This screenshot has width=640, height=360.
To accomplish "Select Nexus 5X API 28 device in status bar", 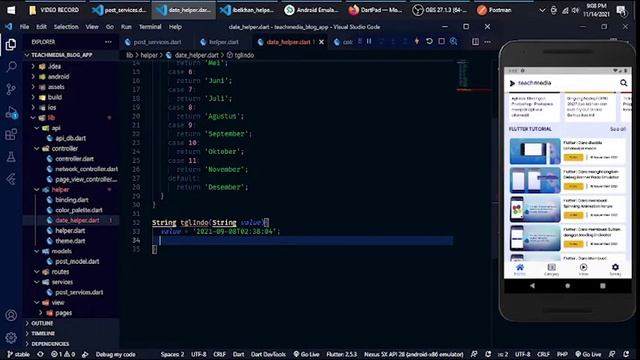I will click(413, 354).
